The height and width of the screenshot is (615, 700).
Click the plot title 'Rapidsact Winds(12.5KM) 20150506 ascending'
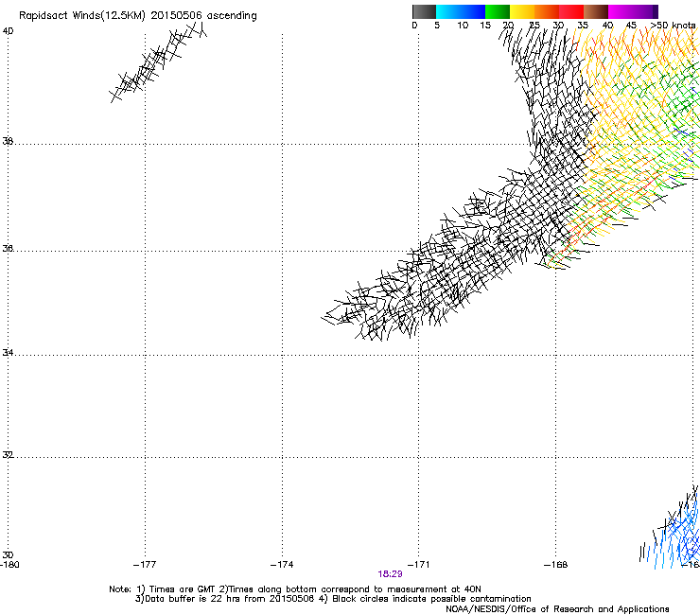[138, 16]
